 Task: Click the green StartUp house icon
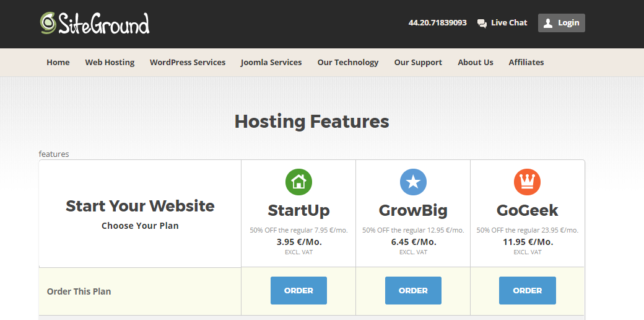298,182
